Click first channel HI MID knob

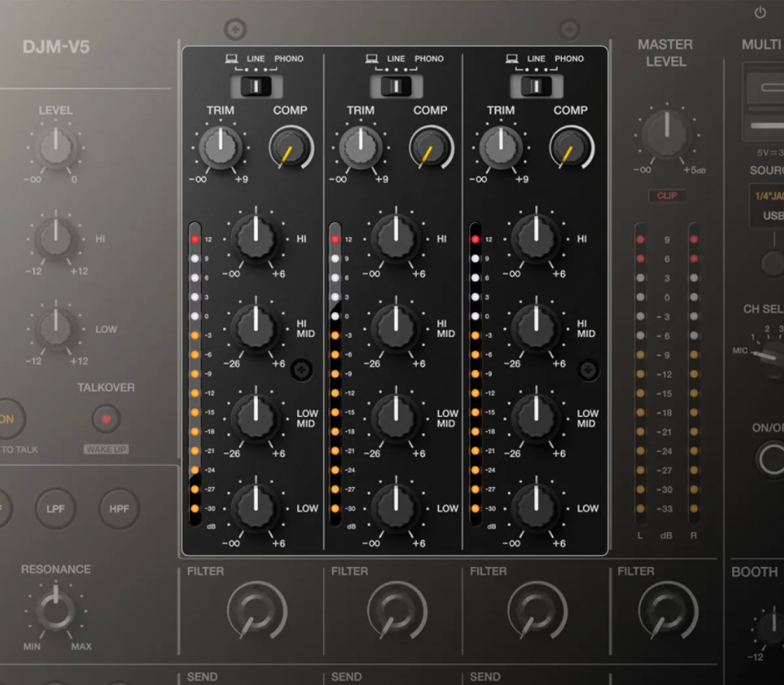tap(256, 329)
